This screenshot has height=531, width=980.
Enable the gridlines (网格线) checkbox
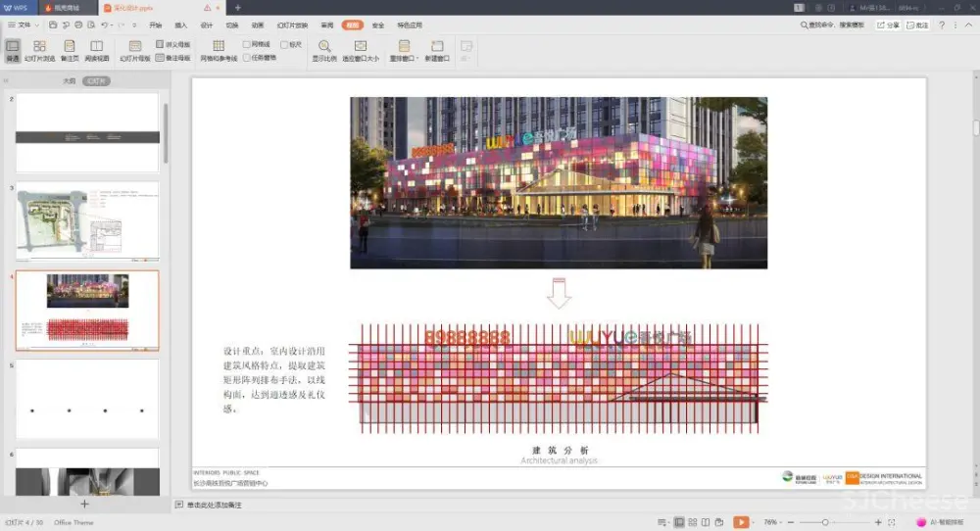point(247,45)
